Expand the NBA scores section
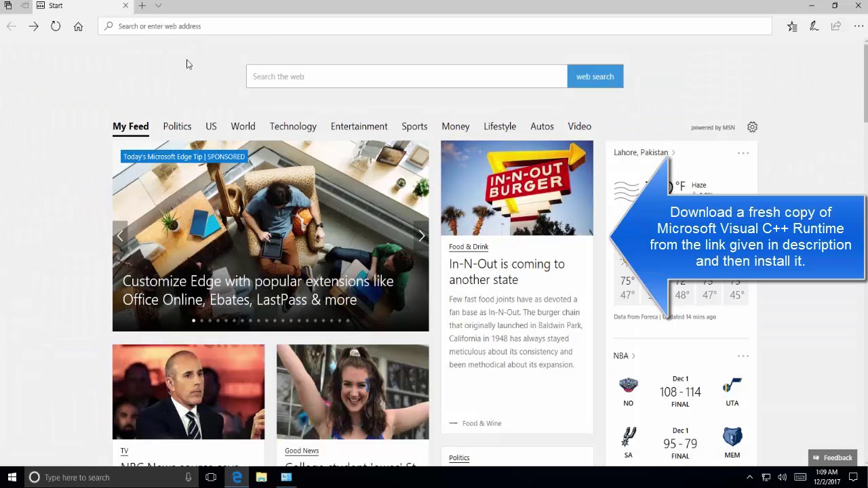 pyautogui.click(x=625, y=356)
